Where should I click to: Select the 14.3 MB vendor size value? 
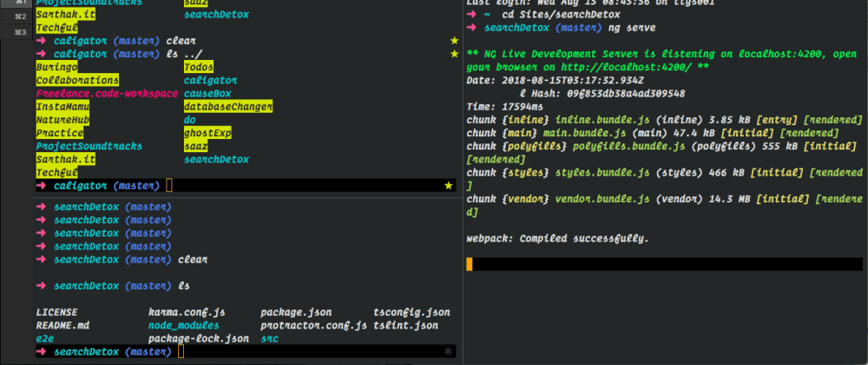[x=730, y=198]
